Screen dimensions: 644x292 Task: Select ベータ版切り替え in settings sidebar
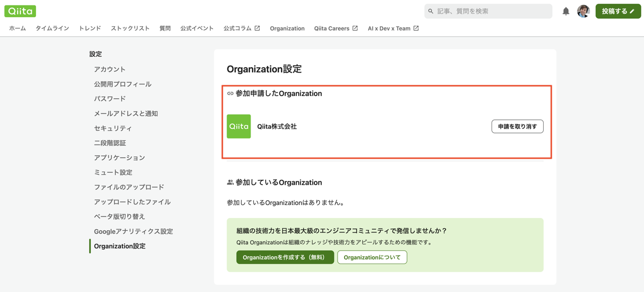coord(119,216)
